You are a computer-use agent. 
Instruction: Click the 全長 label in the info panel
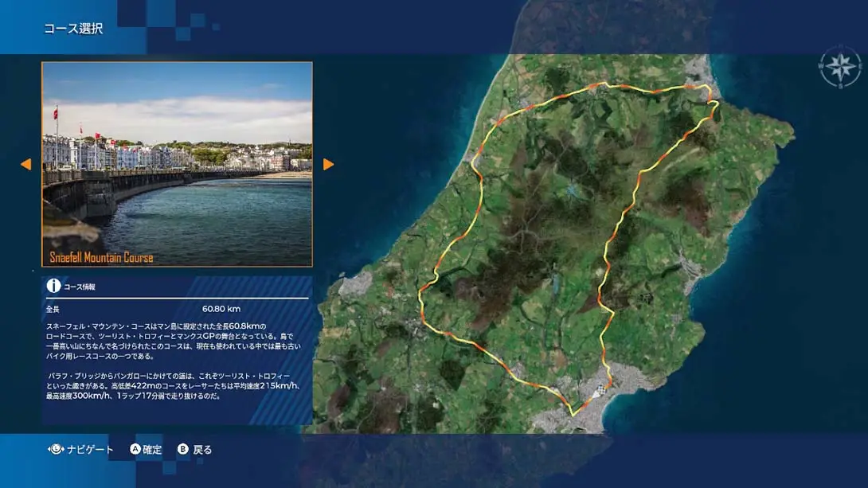click(x=55, y=309)
